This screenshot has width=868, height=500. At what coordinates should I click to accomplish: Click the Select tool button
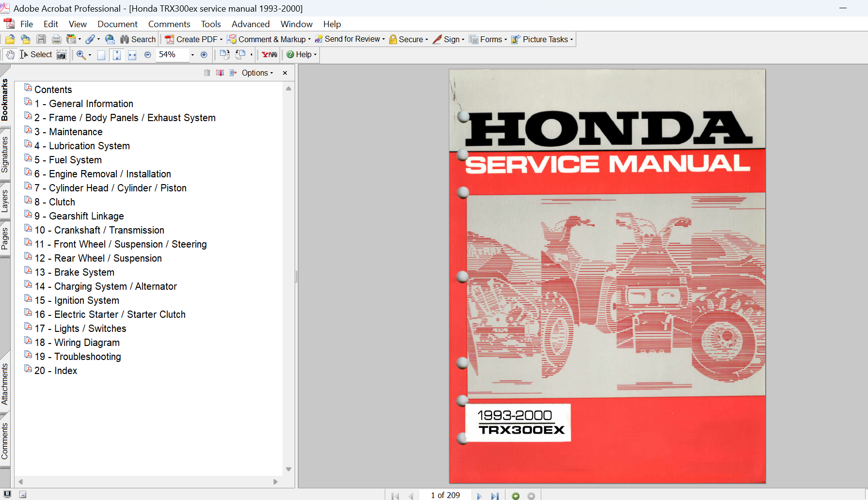pyautogui.click(x=36, y=55)
